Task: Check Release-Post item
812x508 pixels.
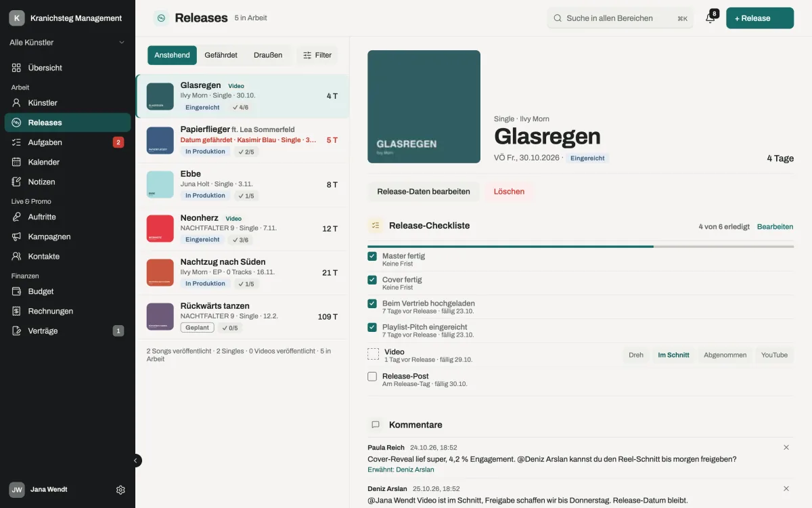Action: click(372, 377)
